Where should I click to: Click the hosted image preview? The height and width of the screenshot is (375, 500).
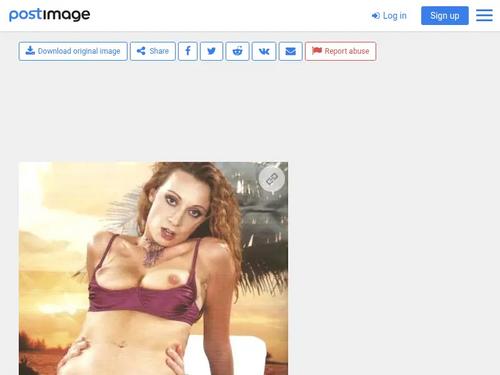point(153,268)
